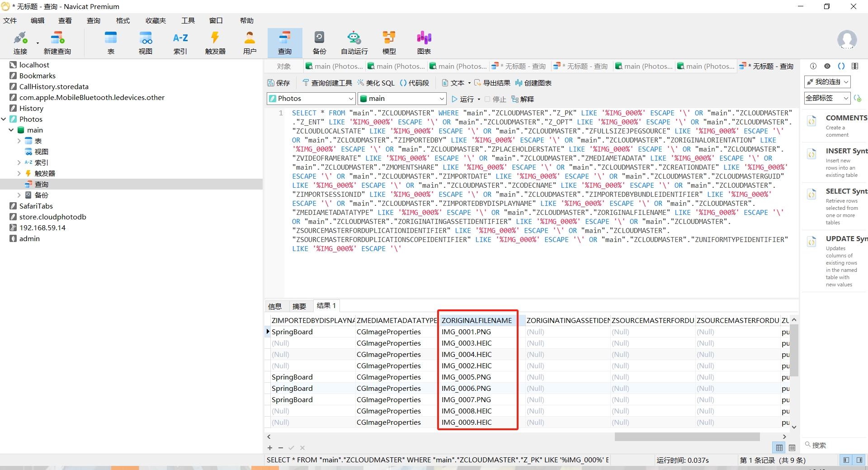Open the 收藏夹 menu
The width and height of the screenshot is (868, 470).
tap(156, 20)
